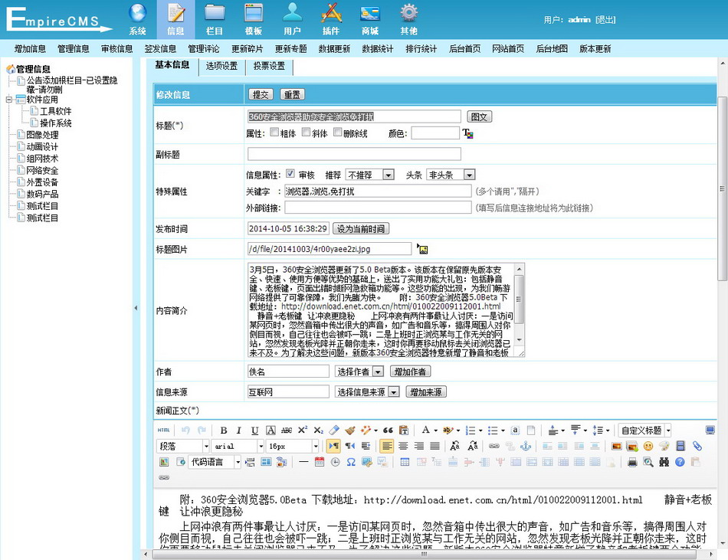Toggle HTML source mode in editor
Image resolution: width=728 pixels, height=560 pixels.
[x=163, y=430]
